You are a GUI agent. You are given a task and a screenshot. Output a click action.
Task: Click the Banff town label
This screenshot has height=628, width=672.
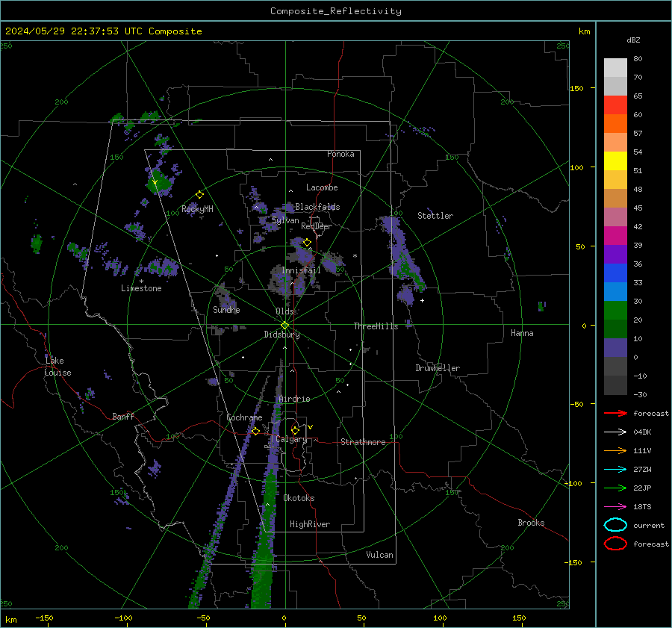[123, 416]
